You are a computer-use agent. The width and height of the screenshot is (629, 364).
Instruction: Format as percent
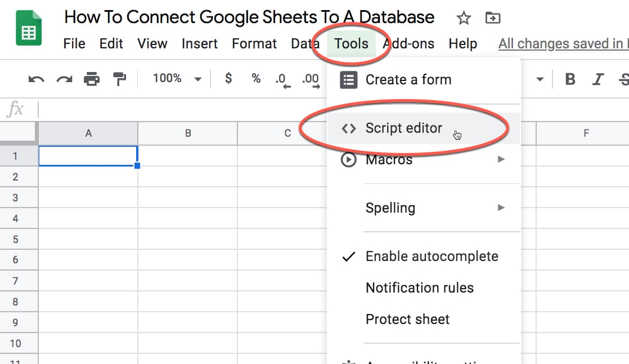pos(256,79)
